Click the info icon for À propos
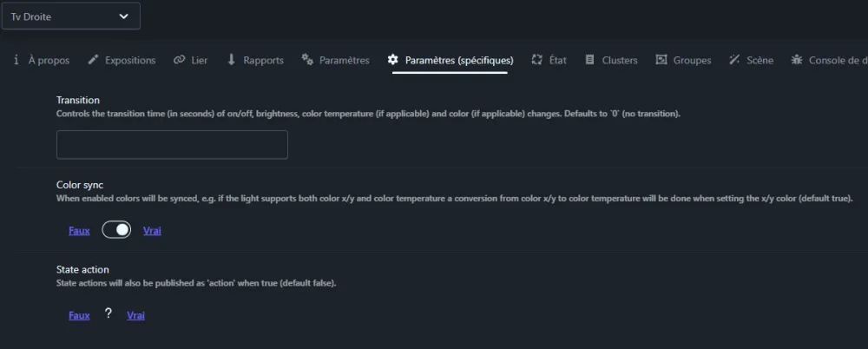868x349 pixels. pos(16,60)
